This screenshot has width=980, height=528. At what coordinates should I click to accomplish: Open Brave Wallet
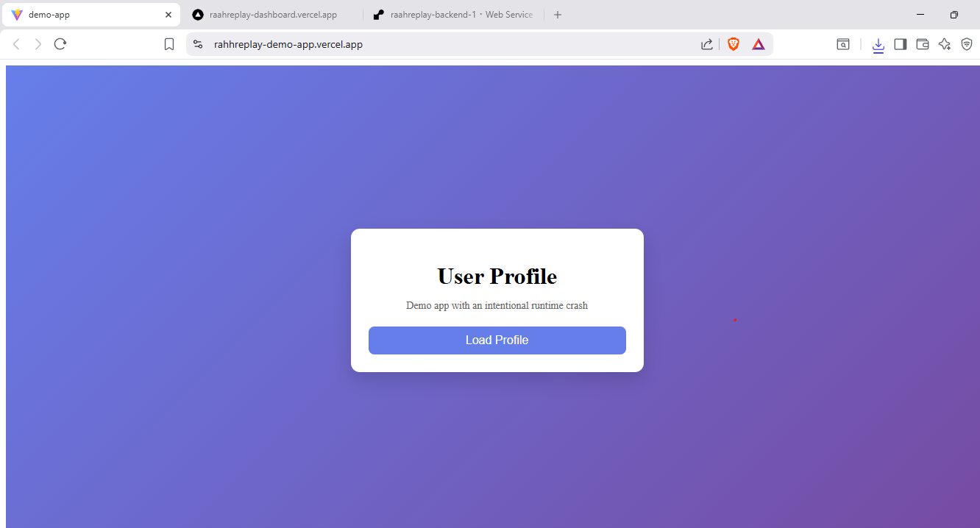(923, 44)
